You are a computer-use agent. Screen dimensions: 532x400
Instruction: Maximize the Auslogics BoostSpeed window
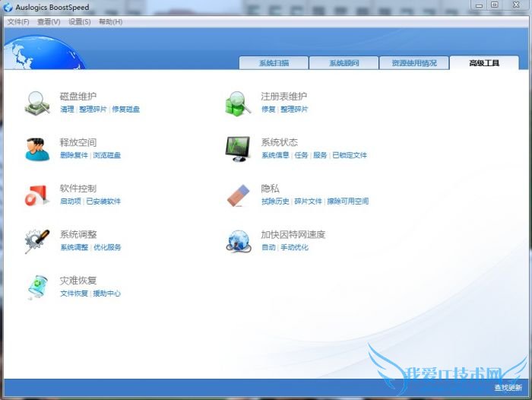pyautogui.click(x=495, y=5)
